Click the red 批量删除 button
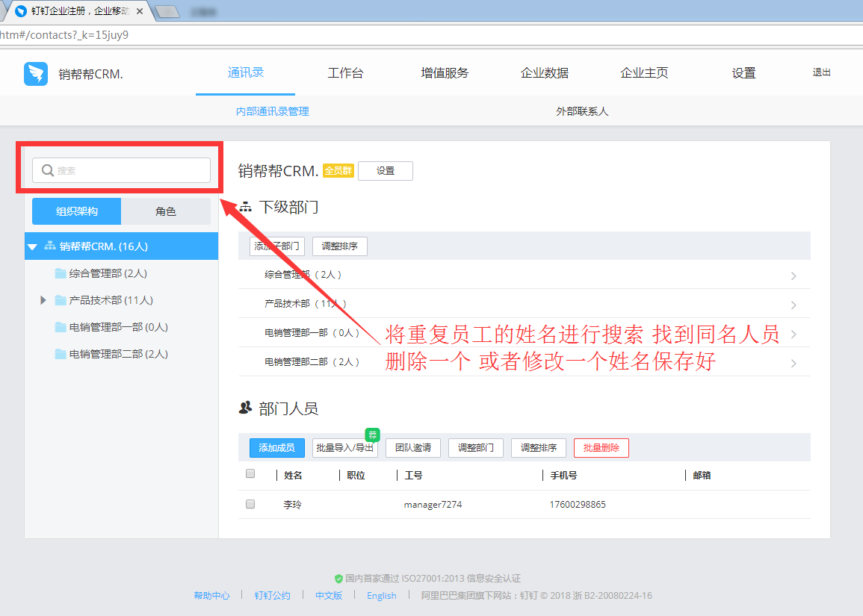Viewport: 863px width, 616px height. 601,448
